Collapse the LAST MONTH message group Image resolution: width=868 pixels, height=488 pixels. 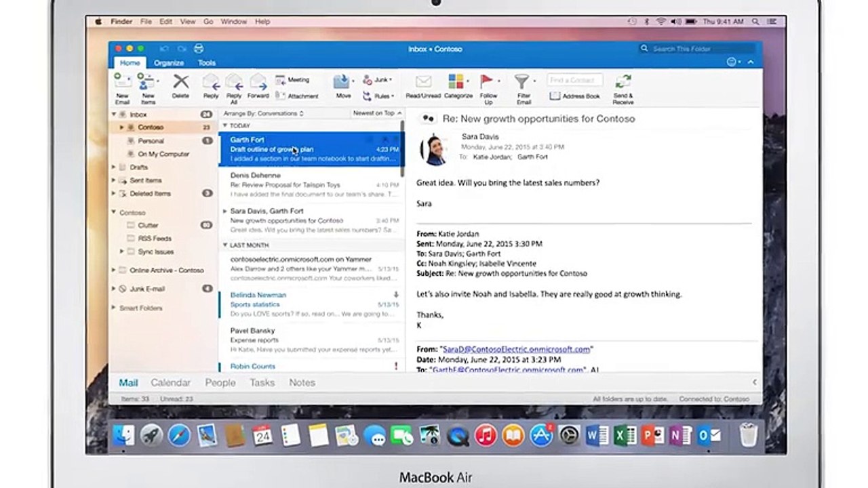point(225,245)
